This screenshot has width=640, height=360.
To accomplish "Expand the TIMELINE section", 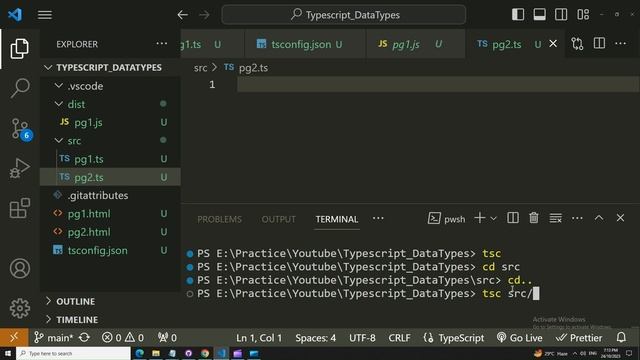I will [110, 320].
